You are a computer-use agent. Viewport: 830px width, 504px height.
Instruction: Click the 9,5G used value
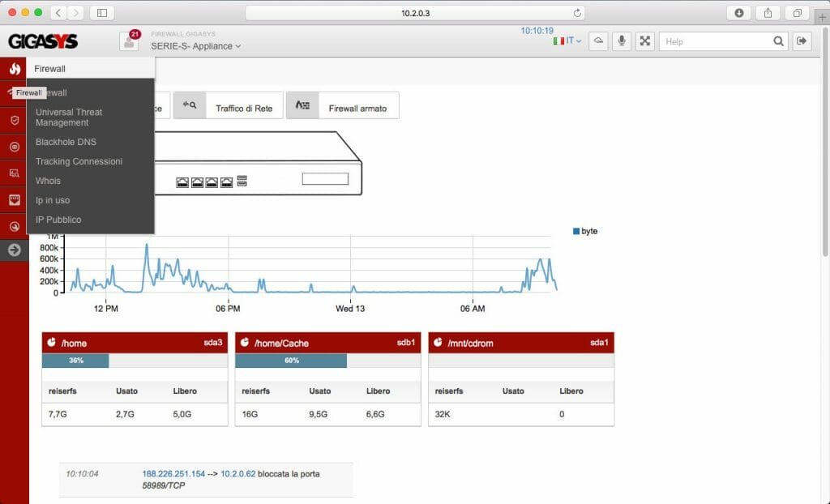click(318, 414)
